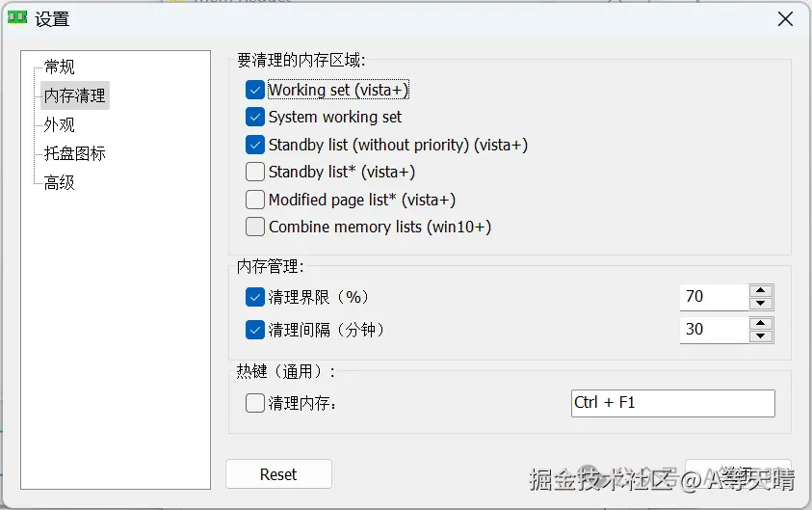Check Modified page list* (vista+)
Viewport: 812px width, 510px height.
click(255, 200)
